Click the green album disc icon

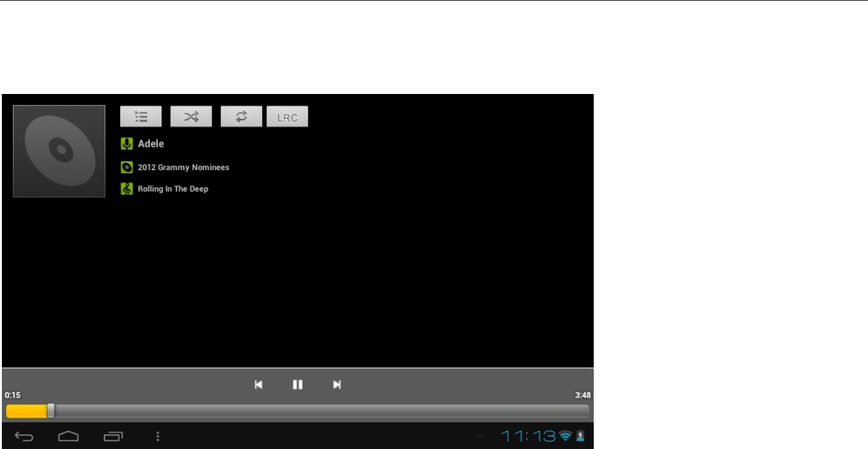[126, 167]
